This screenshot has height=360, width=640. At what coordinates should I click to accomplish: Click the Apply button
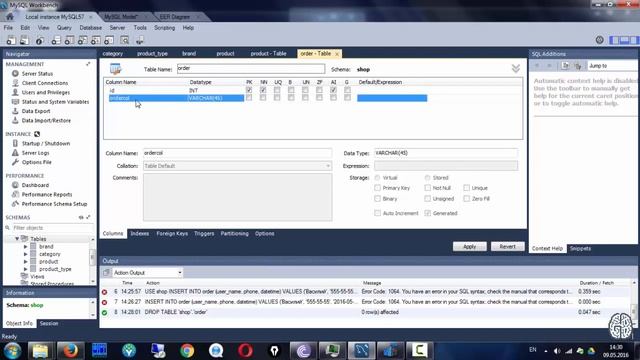point(469,247)
